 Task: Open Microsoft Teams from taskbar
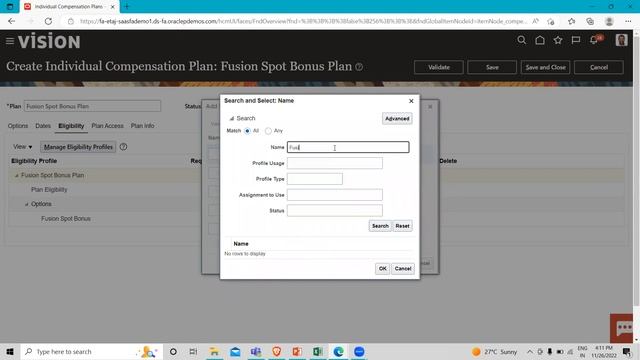pos(256,351)
